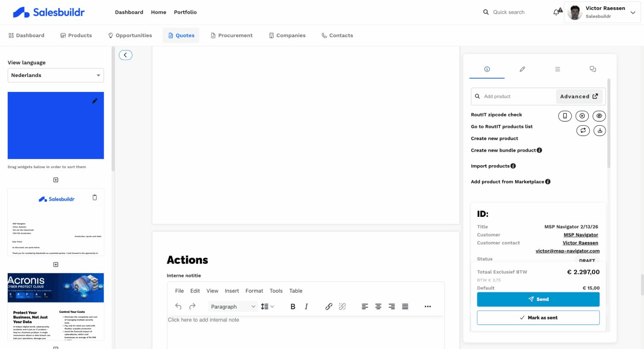Open the line height dropdown in editor

[267, 306]
